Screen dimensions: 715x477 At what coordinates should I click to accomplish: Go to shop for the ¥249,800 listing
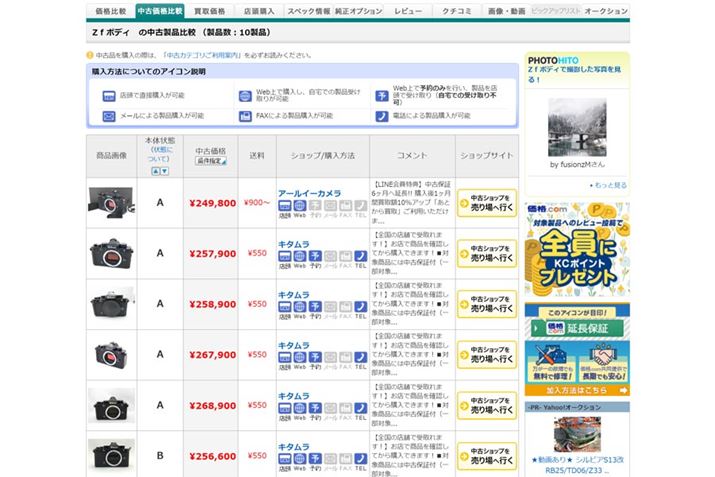[487, 202]
